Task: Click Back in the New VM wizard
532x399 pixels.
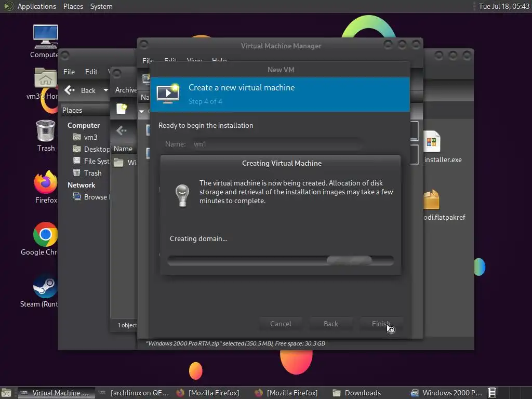Action: 330,324
